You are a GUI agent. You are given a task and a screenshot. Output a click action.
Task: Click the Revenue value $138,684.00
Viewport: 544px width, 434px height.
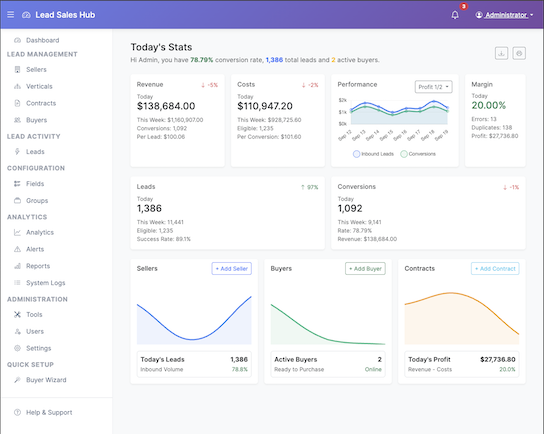(166, 106)
